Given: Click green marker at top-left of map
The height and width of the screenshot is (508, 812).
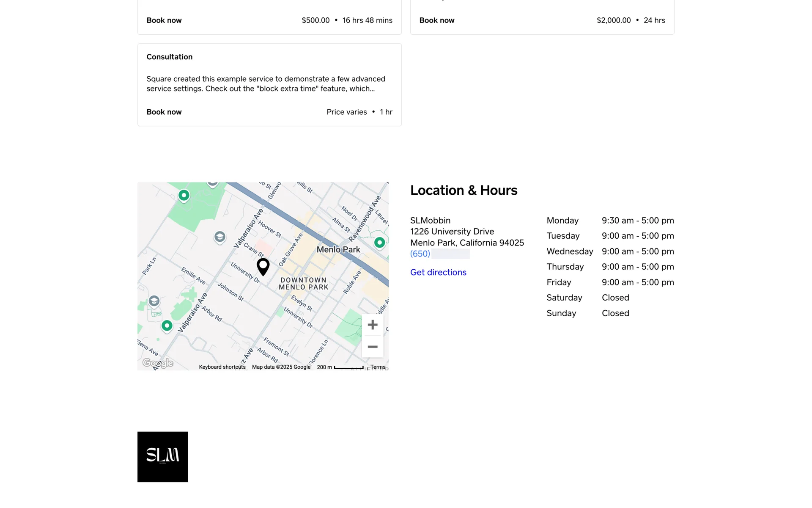Looking at the screenshot, I should (184, 195).
